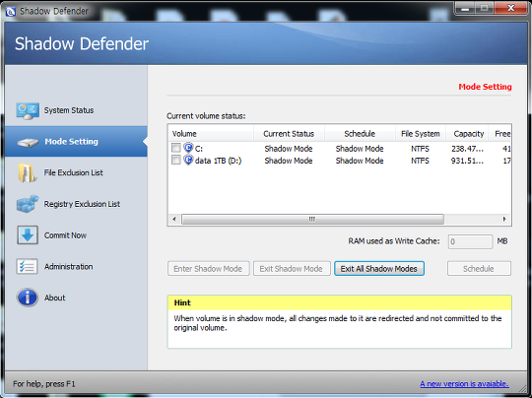This screenshot has width=532, height=398.
Task: Select the data 1TB (D:) volume name
Action: (218, 161)
